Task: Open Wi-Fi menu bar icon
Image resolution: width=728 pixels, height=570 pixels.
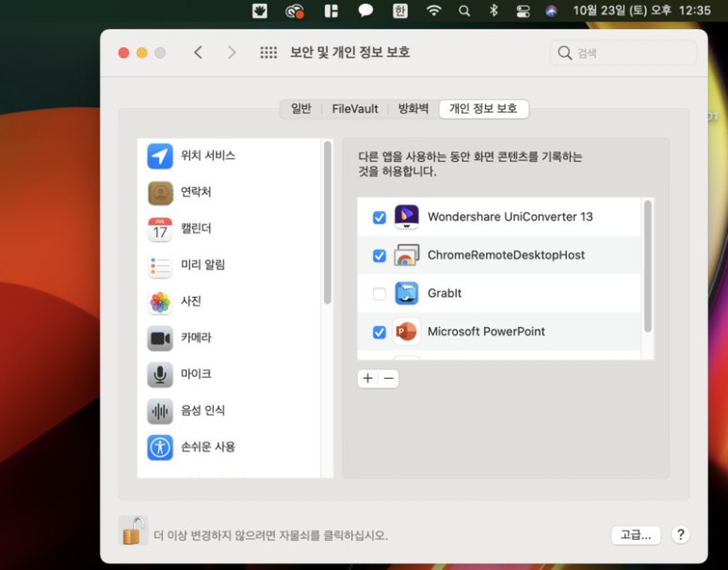Action: click(x=433, y=10)
